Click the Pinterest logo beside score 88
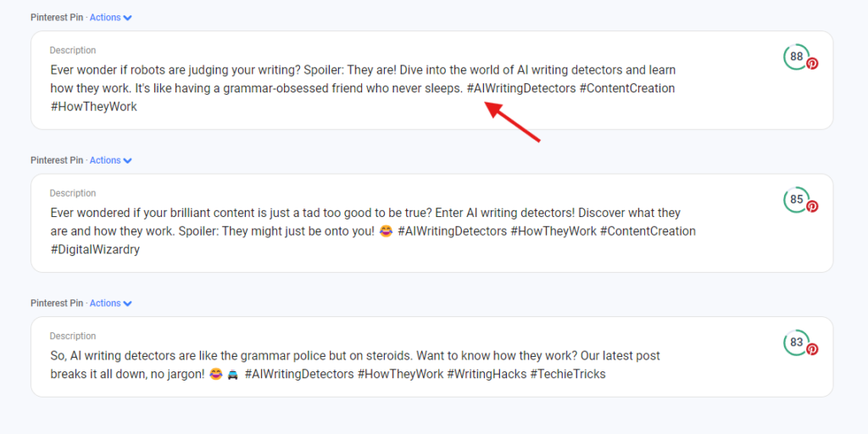This screenshot has width=868, height=434. [811, 63]
